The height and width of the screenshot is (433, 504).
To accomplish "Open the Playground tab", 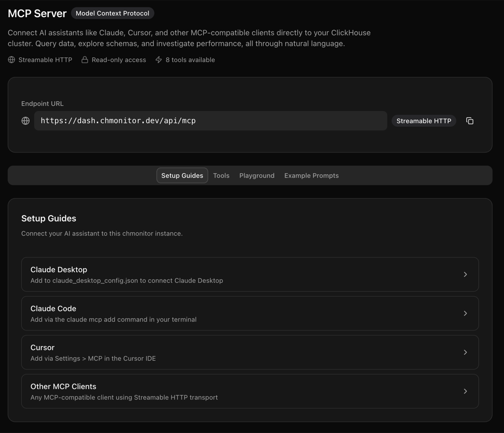I will point(257,175).
